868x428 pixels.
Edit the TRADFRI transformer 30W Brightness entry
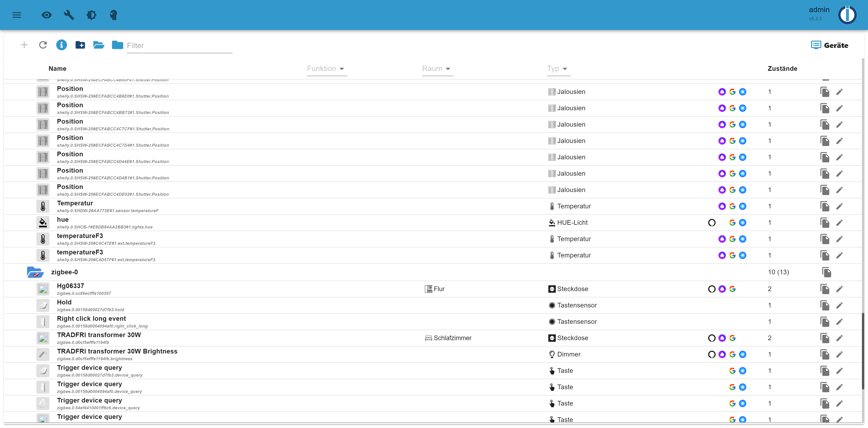click(839, 354)
